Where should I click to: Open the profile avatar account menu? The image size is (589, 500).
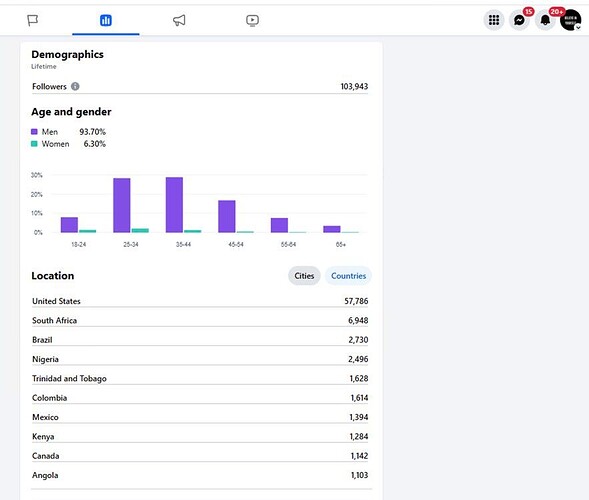(571, 20)
